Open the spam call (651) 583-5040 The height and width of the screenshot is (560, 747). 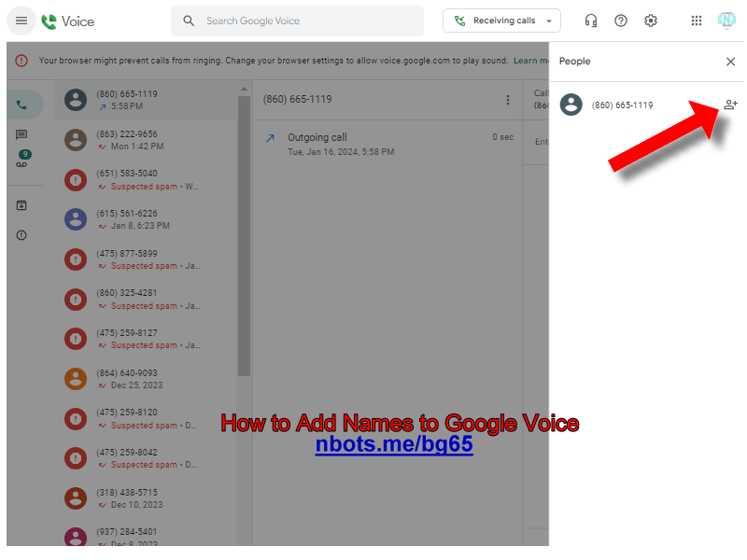point(146,180)
